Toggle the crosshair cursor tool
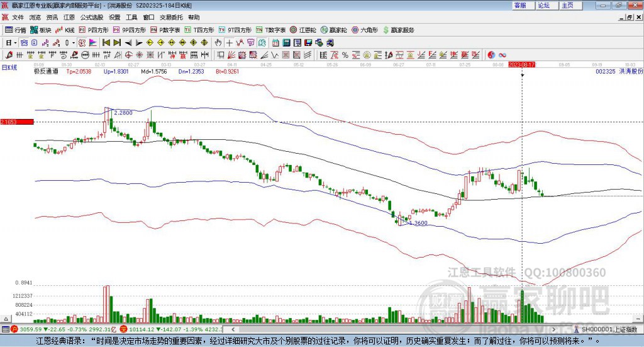644x347 pixels. pos(229,43)
